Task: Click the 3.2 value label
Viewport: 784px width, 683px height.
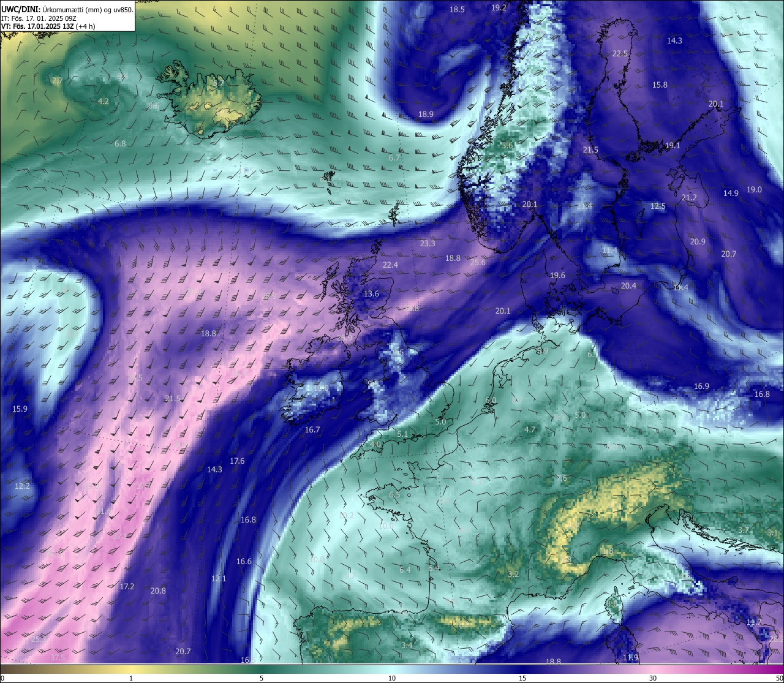Action: [513, 574]
